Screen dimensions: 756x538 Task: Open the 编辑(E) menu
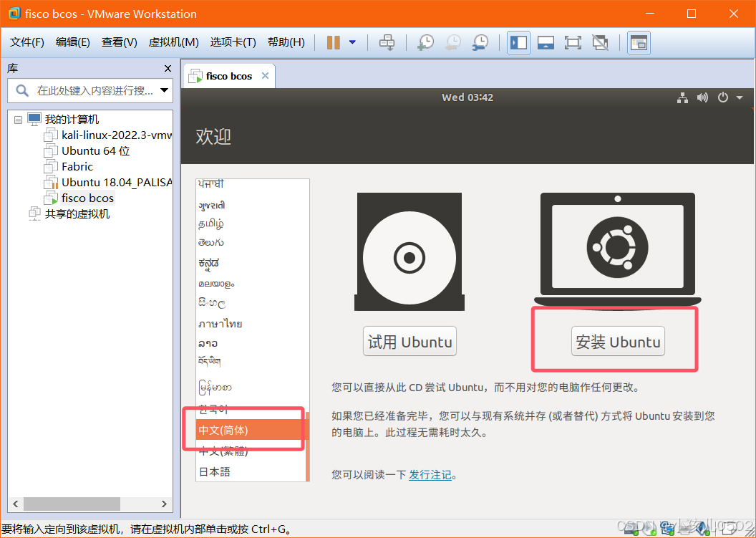click(72, 42)
